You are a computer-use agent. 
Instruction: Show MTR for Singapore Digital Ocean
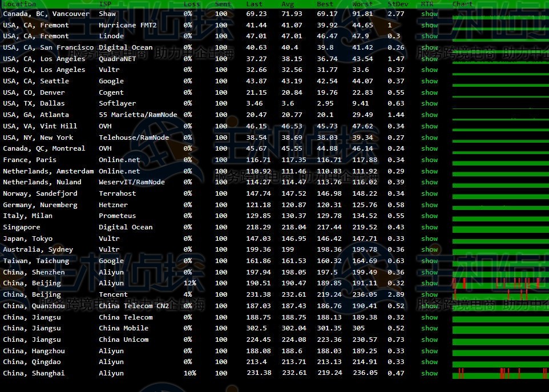[429, 227]
